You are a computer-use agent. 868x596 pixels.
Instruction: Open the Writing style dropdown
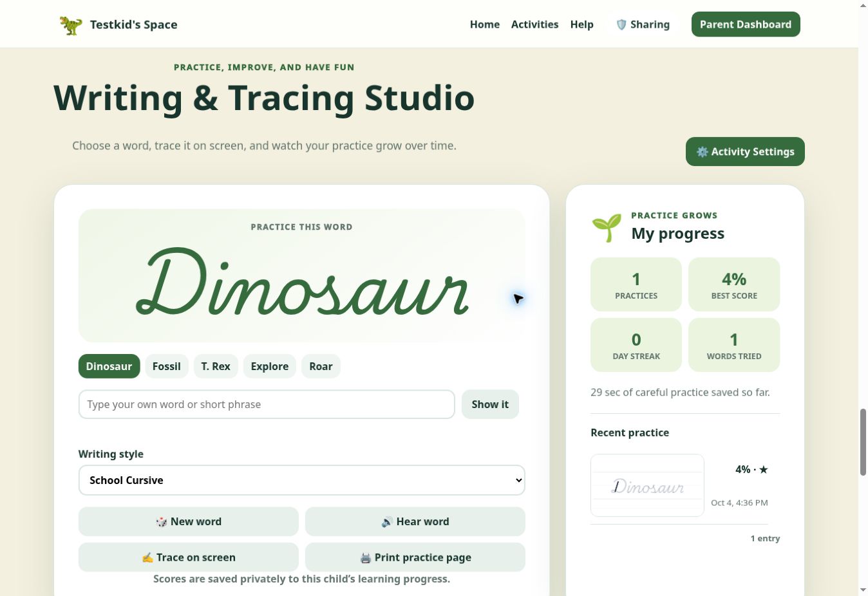point(302,480)
